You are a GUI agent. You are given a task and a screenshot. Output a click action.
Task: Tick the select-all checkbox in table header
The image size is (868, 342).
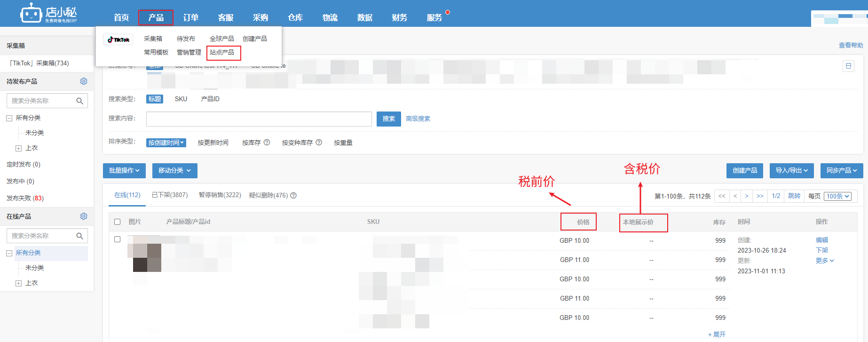coord(118,222)
